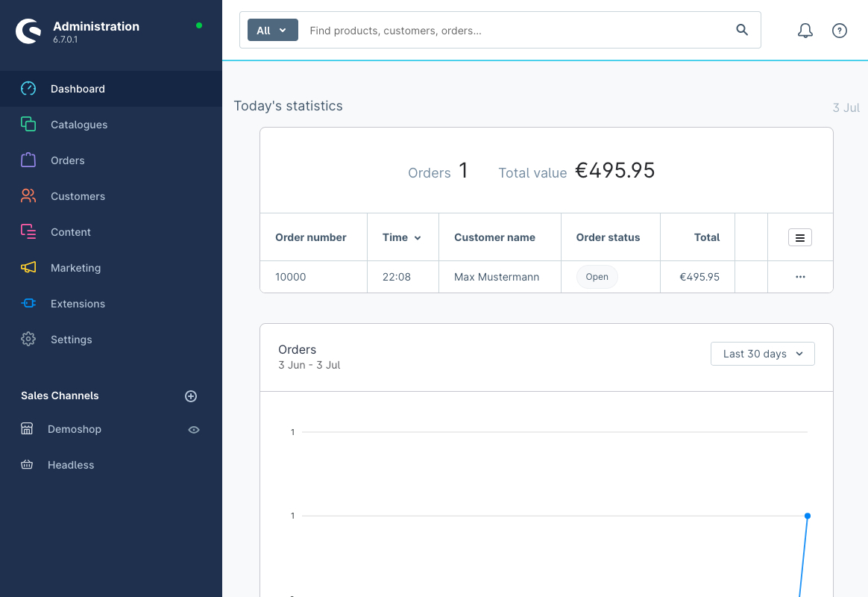Select Marketing in the sidebar

[x=75, y=268]
